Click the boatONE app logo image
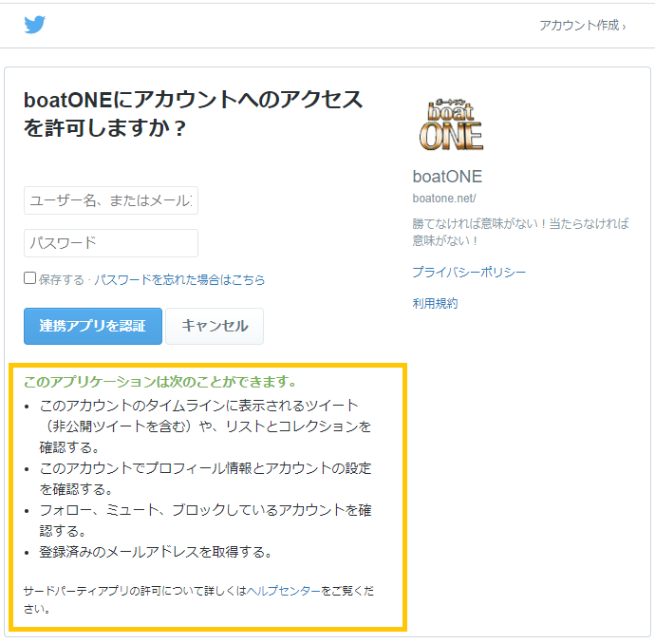This screenshot has width=655, height=644. 451,124
